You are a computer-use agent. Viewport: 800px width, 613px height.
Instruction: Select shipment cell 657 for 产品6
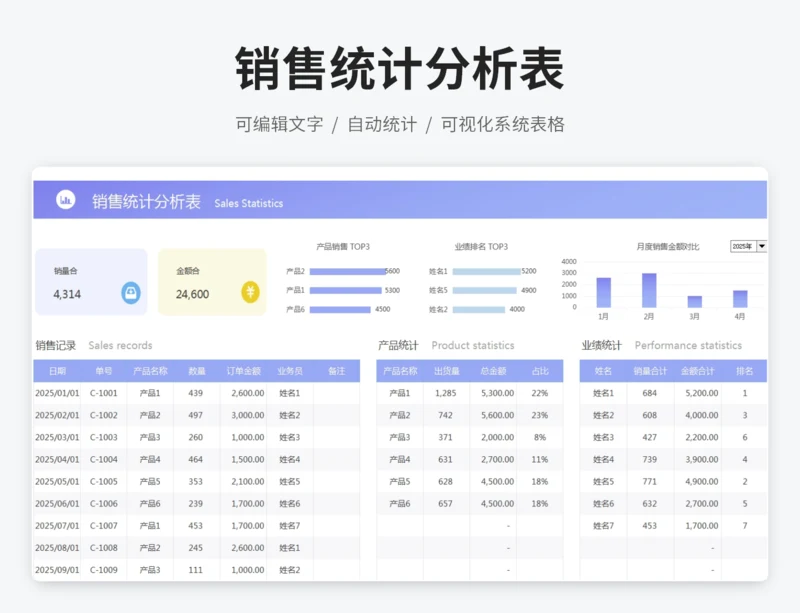coord(445,503)
